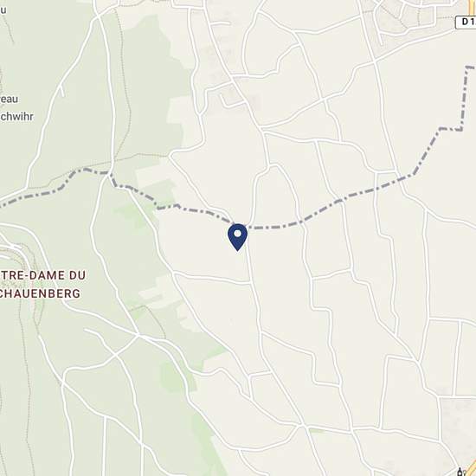Click the 'TRE-DAME DU' line of the label
Image resolution: width=476 pixels, height=476 pixels.
tap(42, 275)
